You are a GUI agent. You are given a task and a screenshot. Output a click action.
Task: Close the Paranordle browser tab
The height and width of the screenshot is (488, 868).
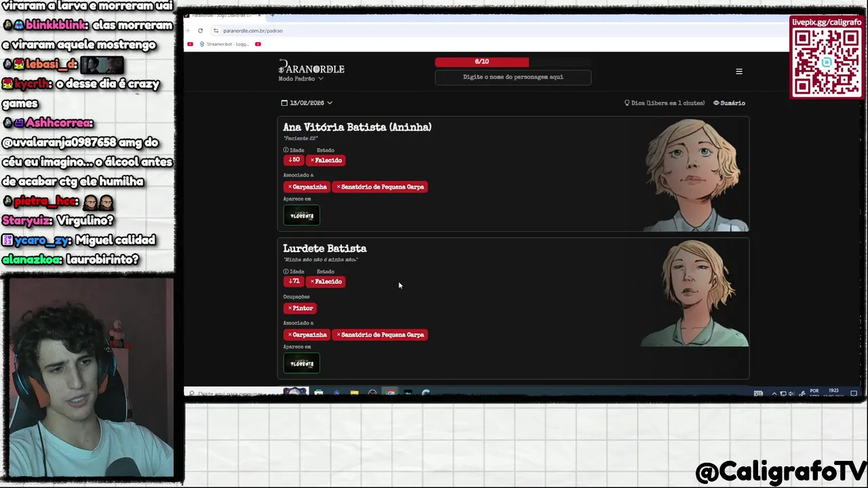pos(259,15)
